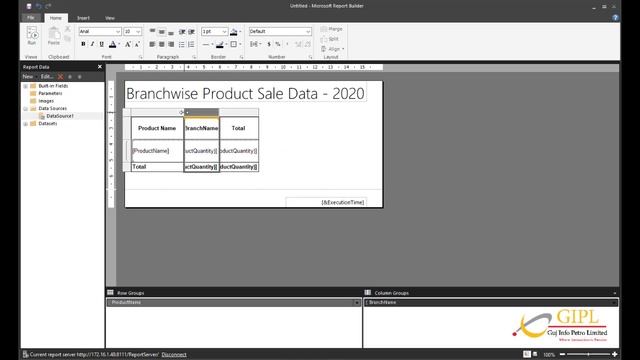Open the 1 pt border width dropdown
The width and height of the screenshot is (640, 360).
coord(224,31)
